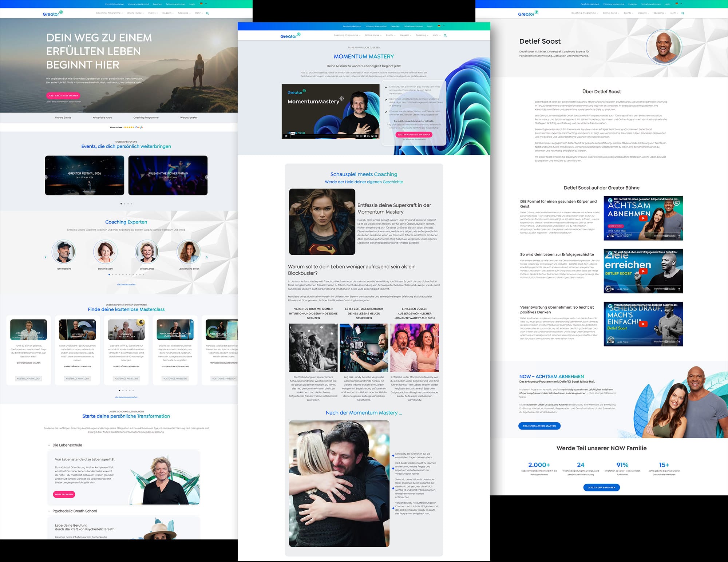Click 'Jetzt mehr erfahren' button
The image size is (728, 562).
pos(601,487)
